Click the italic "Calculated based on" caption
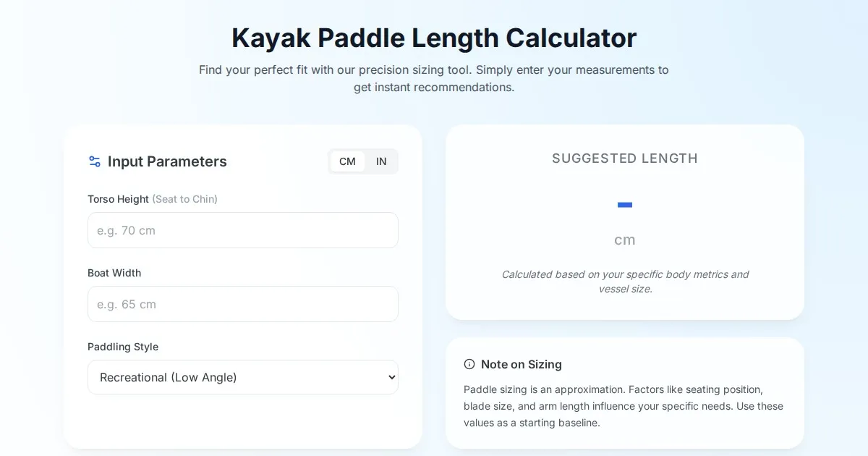Screen dimensions: 868x456 (625, 282)
